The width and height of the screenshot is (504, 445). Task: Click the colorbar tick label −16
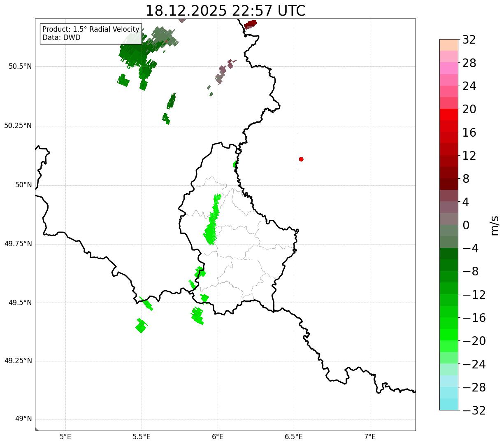(x=474, y=318)
